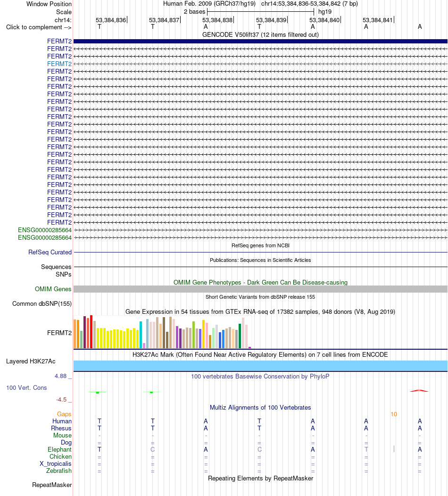This screenshot has width=448, height=496.
Task: Click coordinate label 53,384,841
Action: click(x=377, y=20)
